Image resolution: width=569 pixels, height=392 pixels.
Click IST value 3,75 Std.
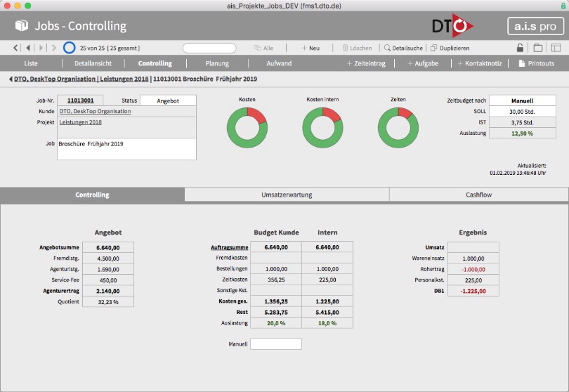click(523, 122)
